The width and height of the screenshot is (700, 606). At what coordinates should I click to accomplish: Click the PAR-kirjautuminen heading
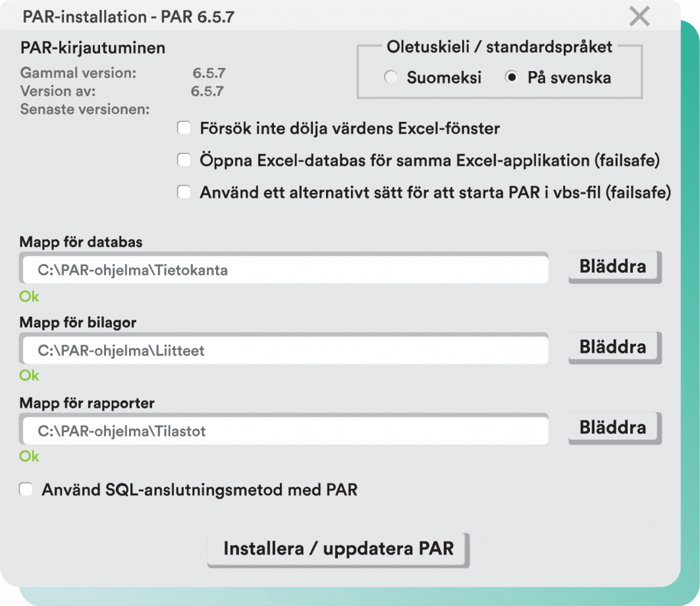click(93, 48)
